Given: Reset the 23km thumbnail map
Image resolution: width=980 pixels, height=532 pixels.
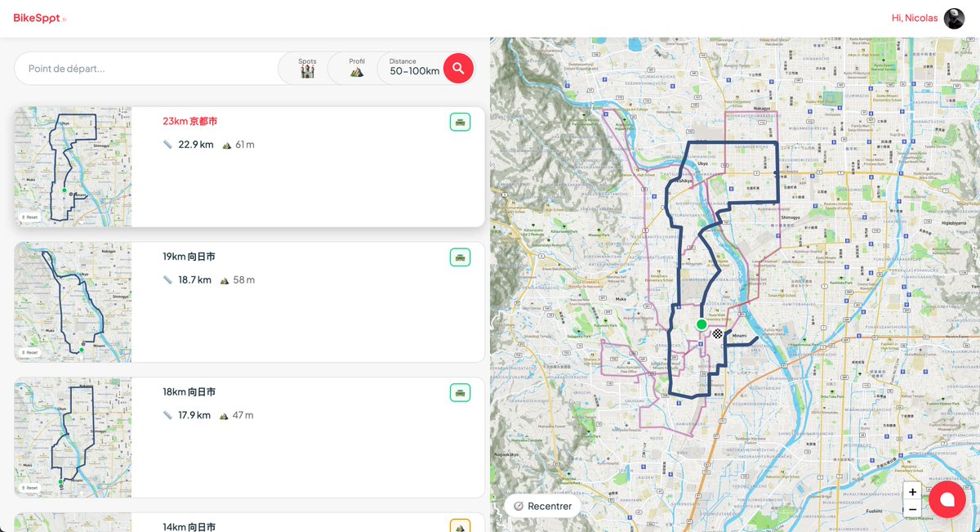Looking at the screenshot, I should tap(30, 217).
